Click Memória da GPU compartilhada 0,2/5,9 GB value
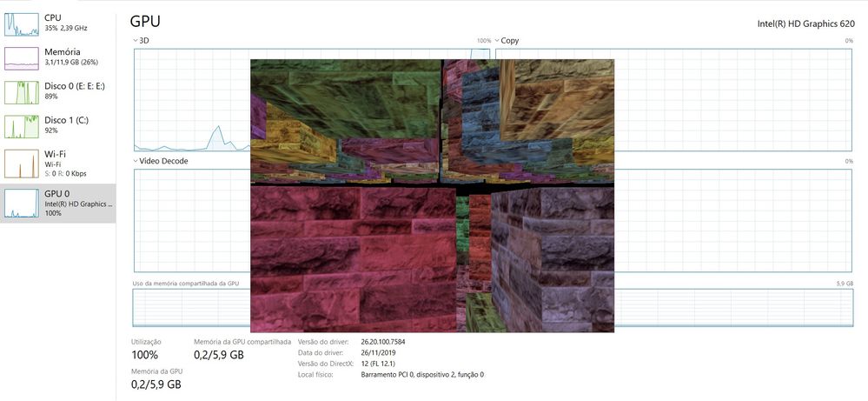 point(219,355)
